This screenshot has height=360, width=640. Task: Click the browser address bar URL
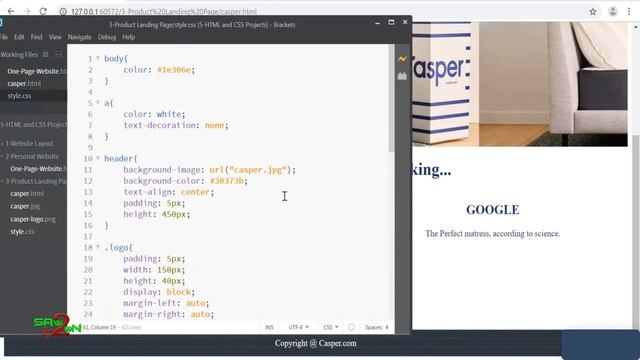click(164, 12)
